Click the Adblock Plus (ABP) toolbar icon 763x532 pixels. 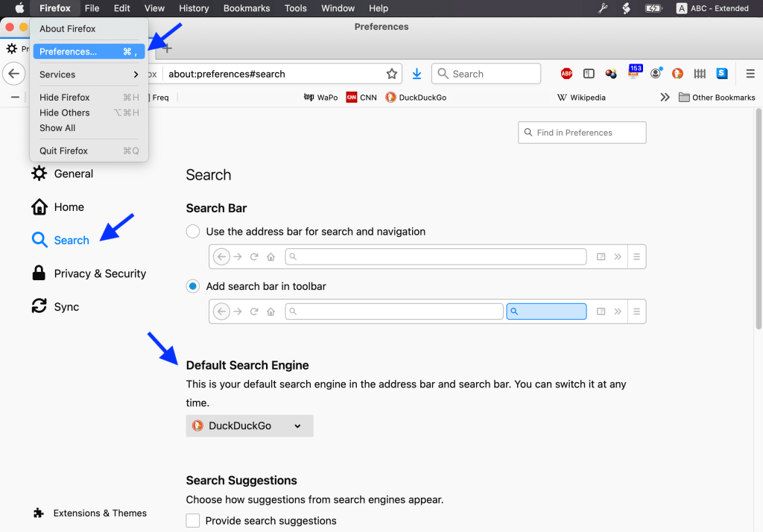coord(566,74)
